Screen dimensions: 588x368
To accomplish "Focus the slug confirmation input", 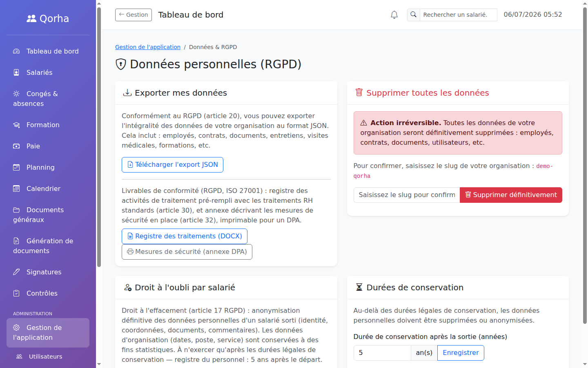I will (407, 195).
